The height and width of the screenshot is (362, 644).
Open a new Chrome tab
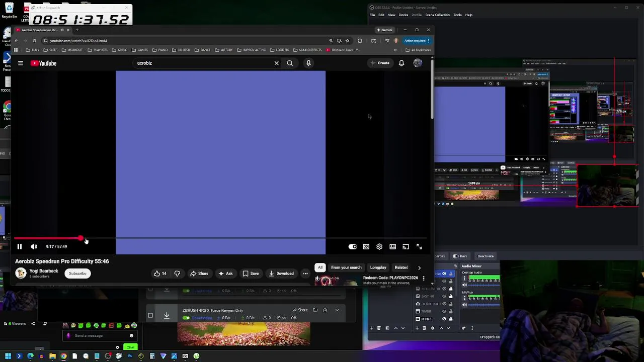coord(77,30)
